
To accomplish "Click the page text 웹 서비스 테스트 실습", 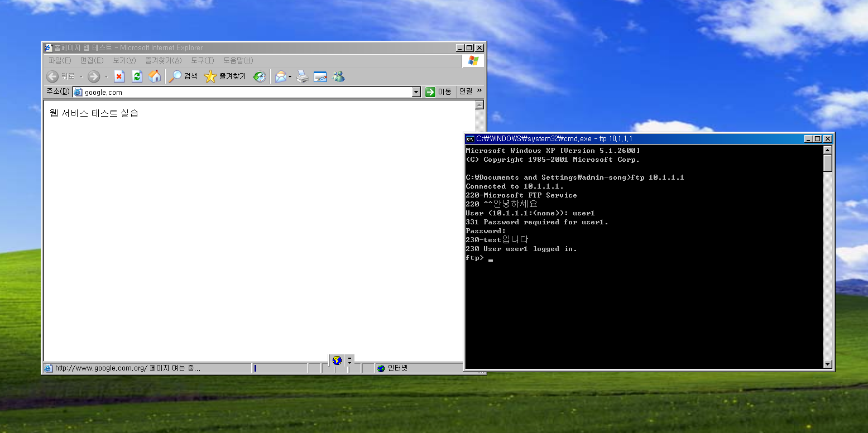I will click(94, 113).
